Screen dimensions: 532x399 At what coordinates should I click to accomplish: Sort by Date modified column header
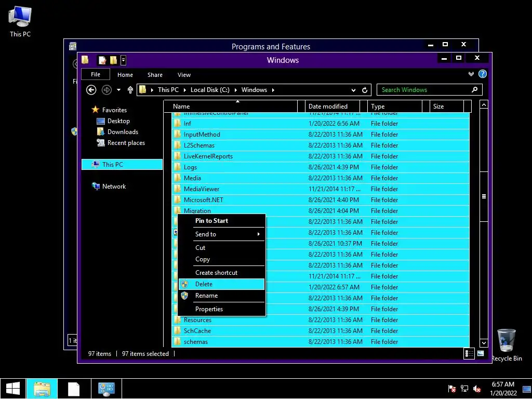pos(332,107)
